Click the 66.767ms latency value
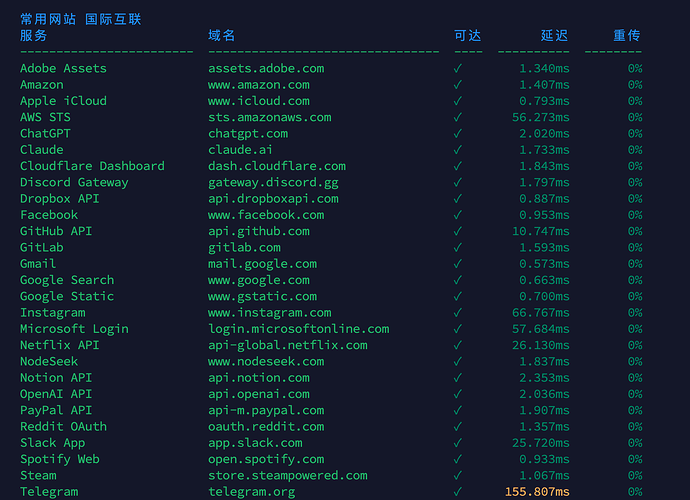 tap(541, 313)
